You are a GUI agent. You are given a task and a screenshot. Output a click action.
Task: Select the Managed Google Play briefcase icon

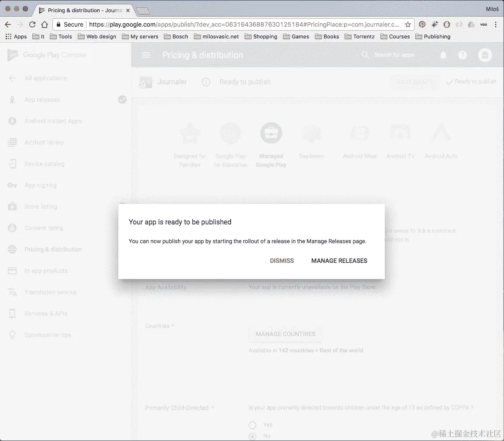tap(271, 133)
